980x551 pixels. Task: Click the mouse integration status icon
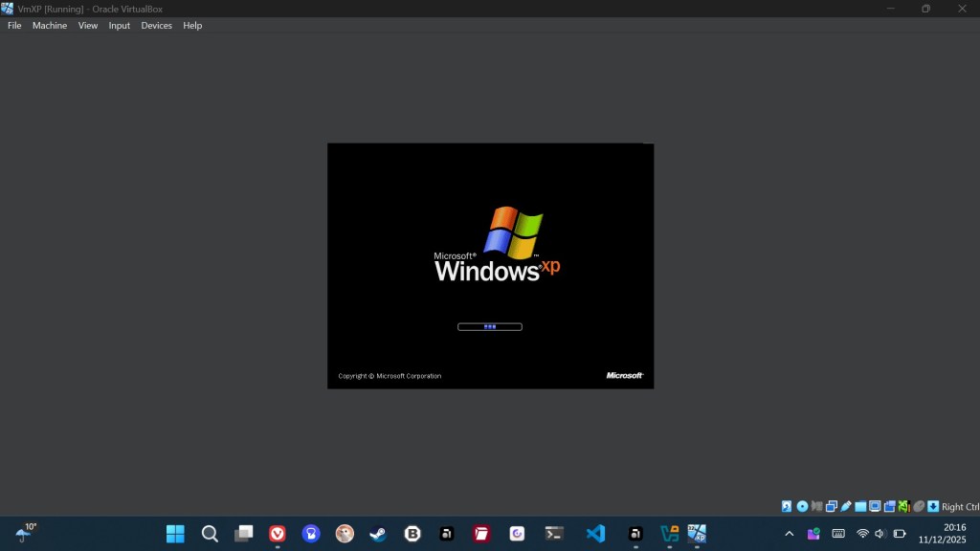919,507
